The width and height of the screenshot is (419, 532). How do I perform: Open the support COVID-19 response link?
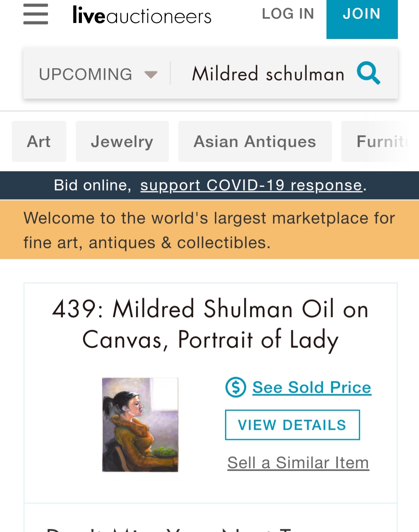(x=251, y=185)
